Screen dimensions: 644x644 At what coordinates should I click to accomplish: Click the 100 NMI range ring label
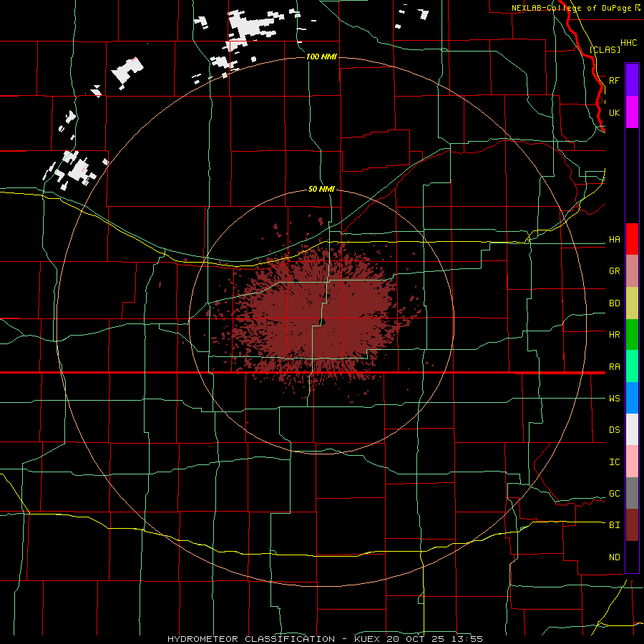[321, 57]
